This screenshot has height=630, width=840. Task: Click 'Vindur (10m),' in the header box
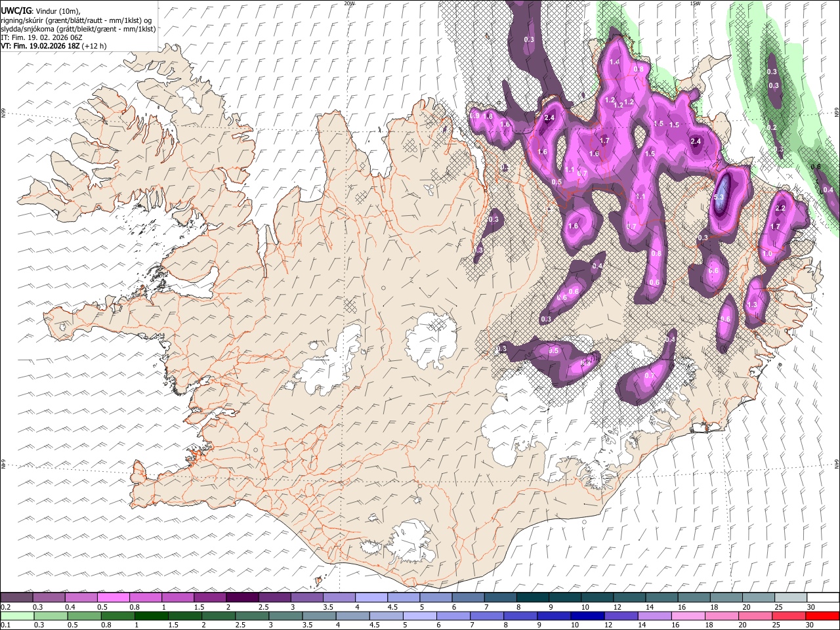tap(57, 12)
